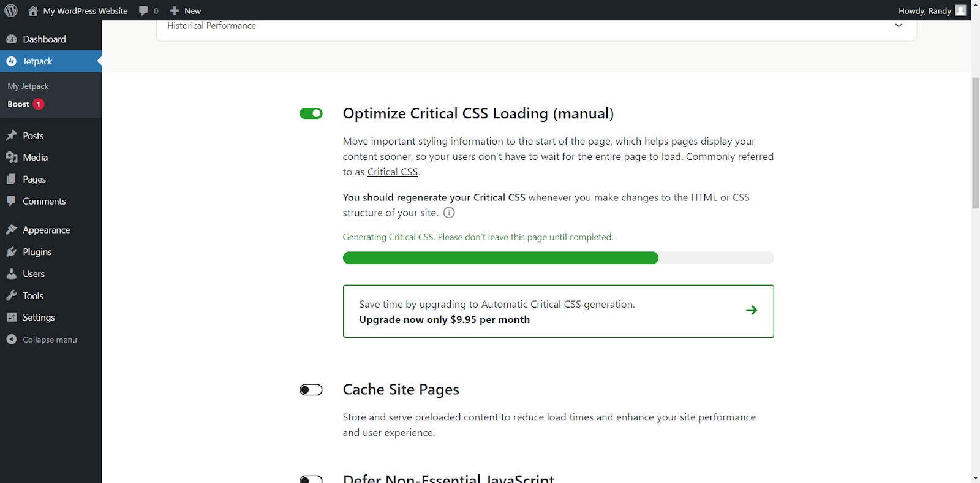
Task: Click the Pages icon in sidebar
Action: (12, 179)
